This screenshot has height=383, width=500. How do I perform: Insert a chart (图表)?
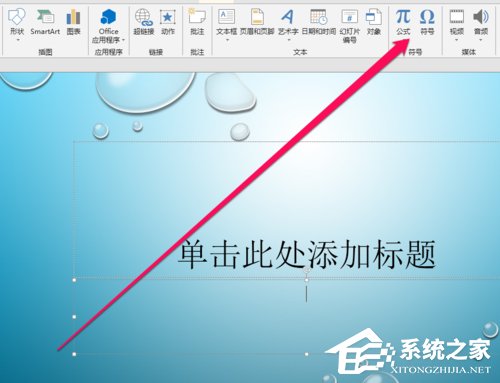coord(73,22)
